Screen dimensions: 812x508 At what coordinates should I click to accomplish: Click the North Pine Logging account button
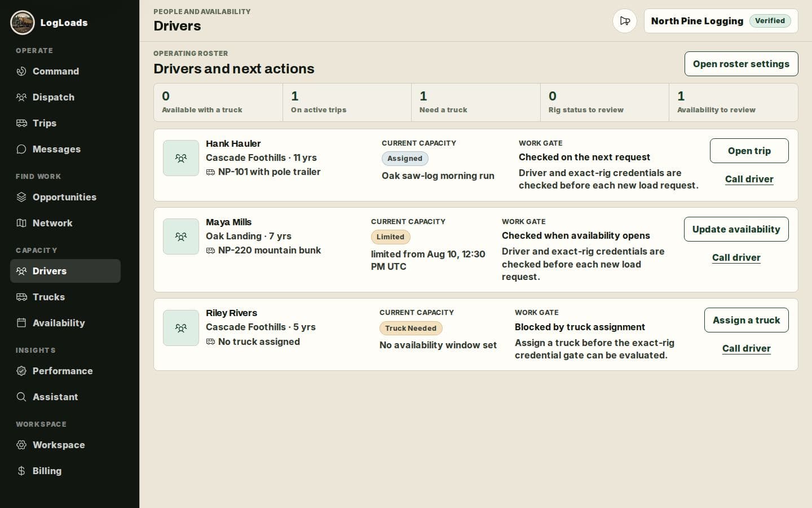[x=721, y=21]
